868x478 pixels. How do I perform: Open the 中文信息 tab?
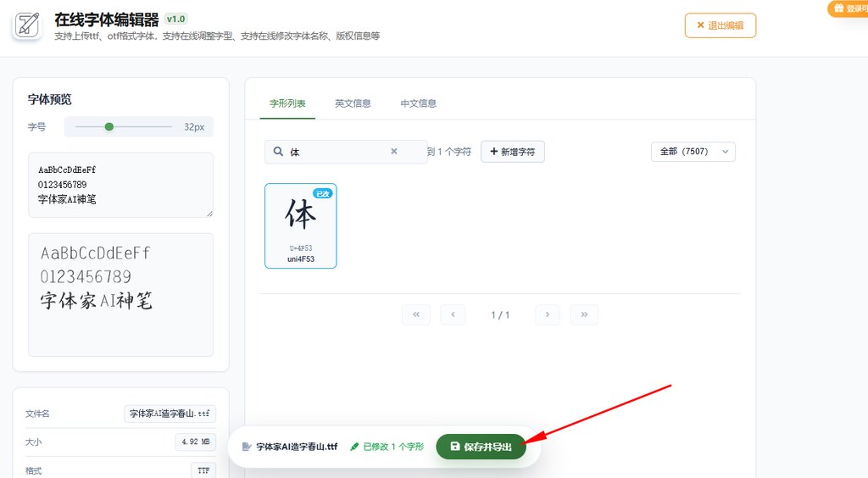[419, 103]
